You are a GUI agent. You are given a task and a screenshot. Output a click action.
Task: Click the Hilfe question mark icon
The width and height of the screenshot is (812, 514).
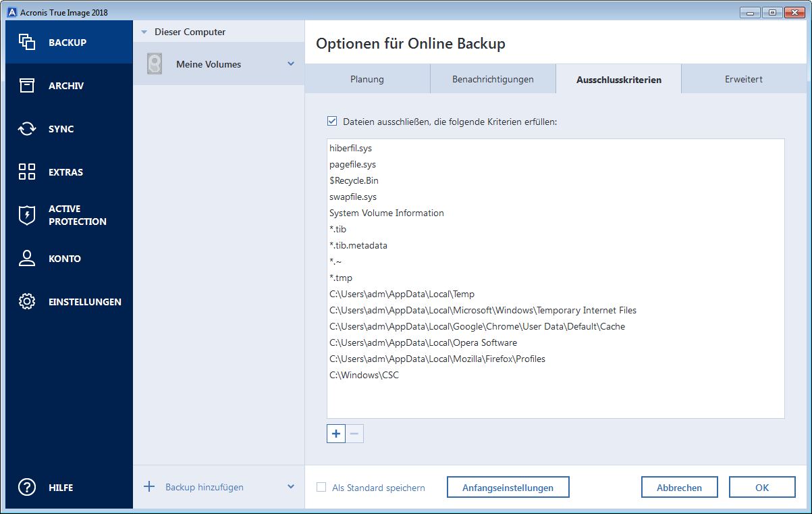[x=27, y=487]
